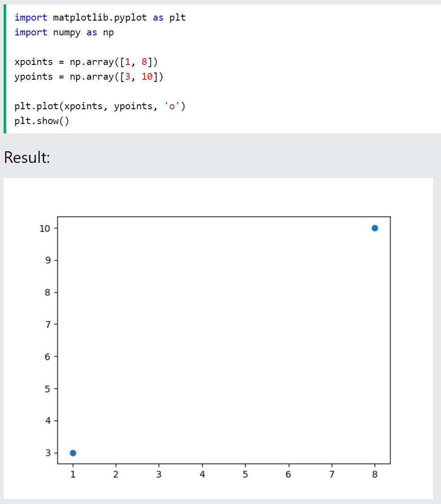
Task: Click x-axis tick label 8
Action: (x=374, y=474)
